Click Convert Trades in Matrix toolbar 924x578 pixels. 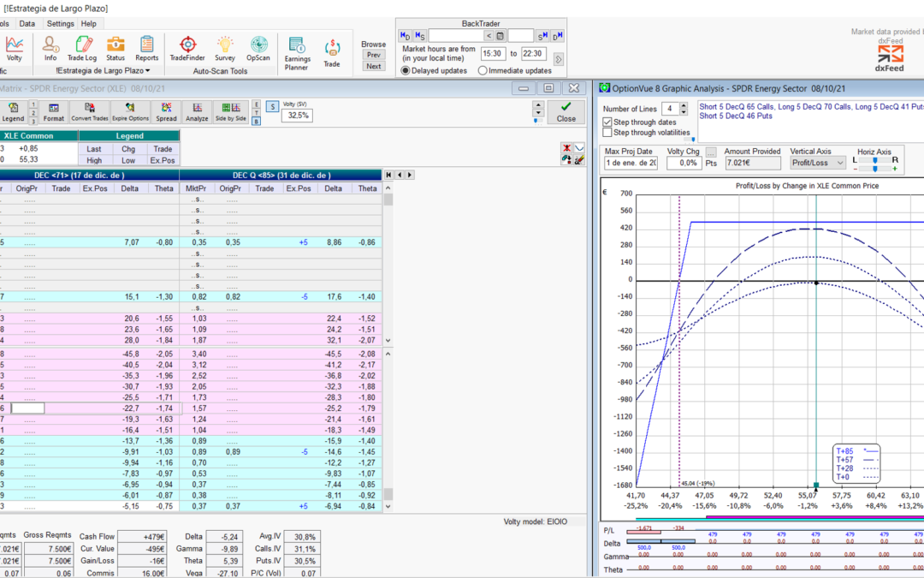pos(90,112)
